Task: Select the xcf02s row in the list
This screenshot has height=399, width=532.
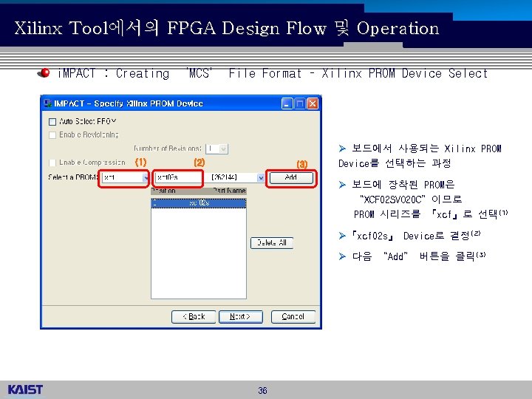Action: pos(199,203)
